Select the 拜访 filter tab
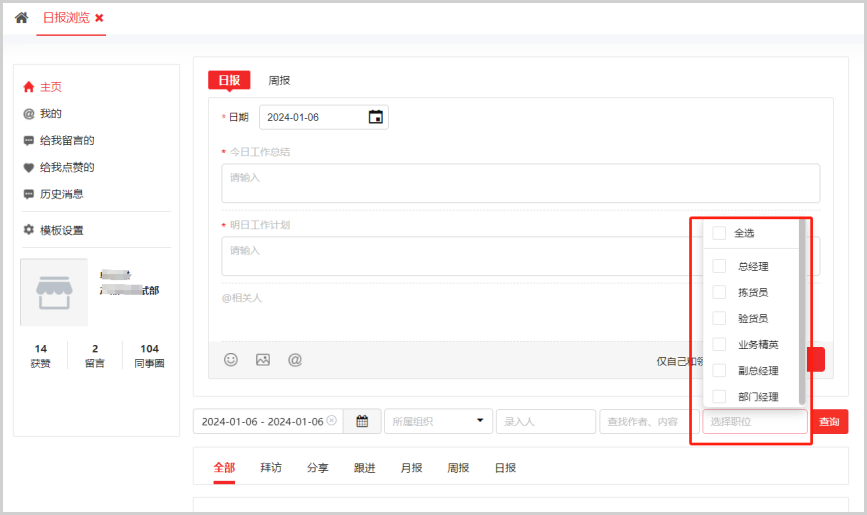Viewport: 867px width, 515px height. 271,468
